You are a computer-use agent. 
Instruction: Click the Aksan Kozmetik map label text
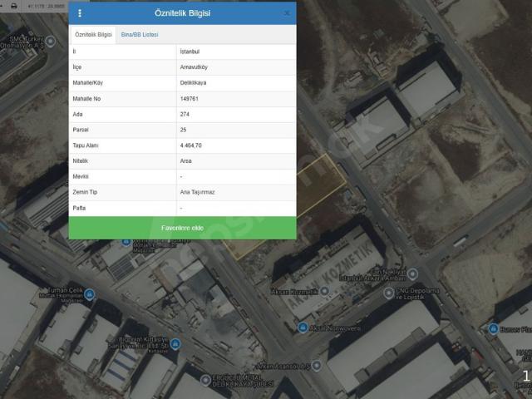[x=294, y=292]
